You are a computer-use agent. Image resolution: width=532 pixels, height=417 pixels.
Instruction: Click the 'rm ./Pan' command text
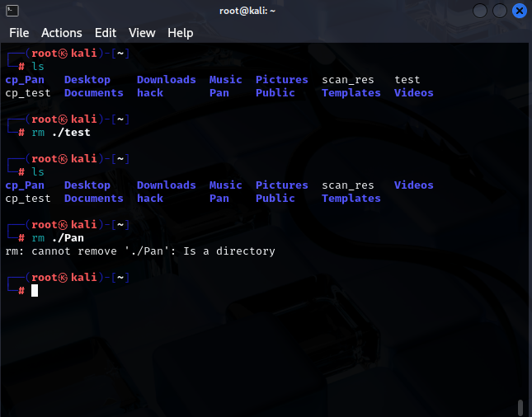pyautogui.click(x=58, y=238)
